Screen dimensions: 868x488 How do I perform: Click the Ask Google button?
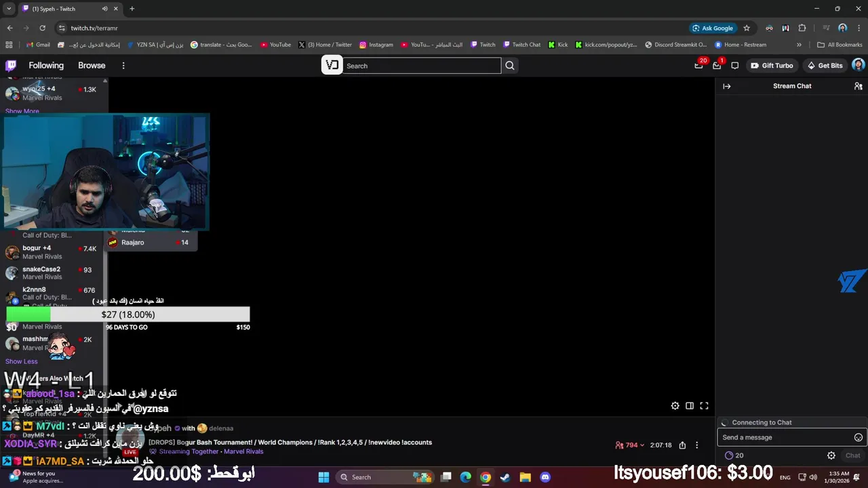[x=713, y=28]
